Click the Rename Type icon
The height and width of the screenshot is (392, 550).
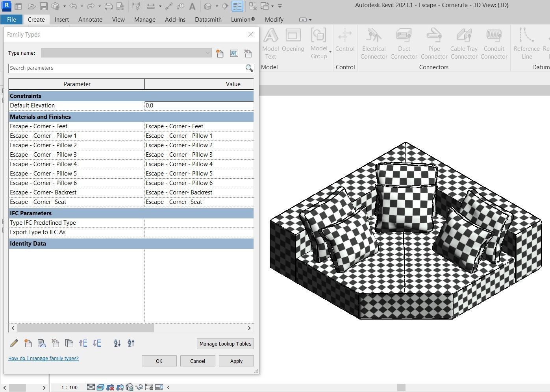click(x=234, y=53)
